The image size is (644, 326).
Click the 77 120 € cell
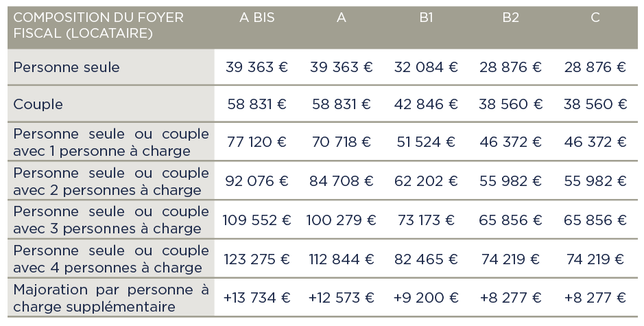(257, 142)
